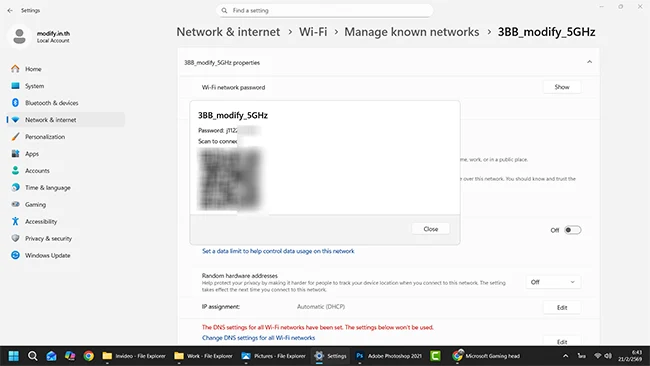Open Google Chrome from taskbar

pos(88,356)
